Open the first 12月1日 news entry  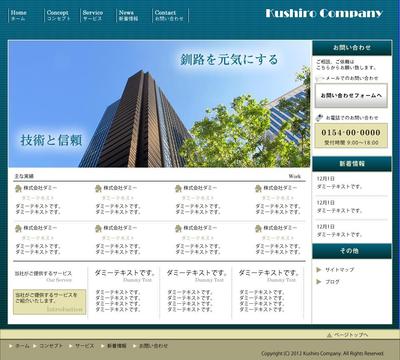[x=339, y=183]
